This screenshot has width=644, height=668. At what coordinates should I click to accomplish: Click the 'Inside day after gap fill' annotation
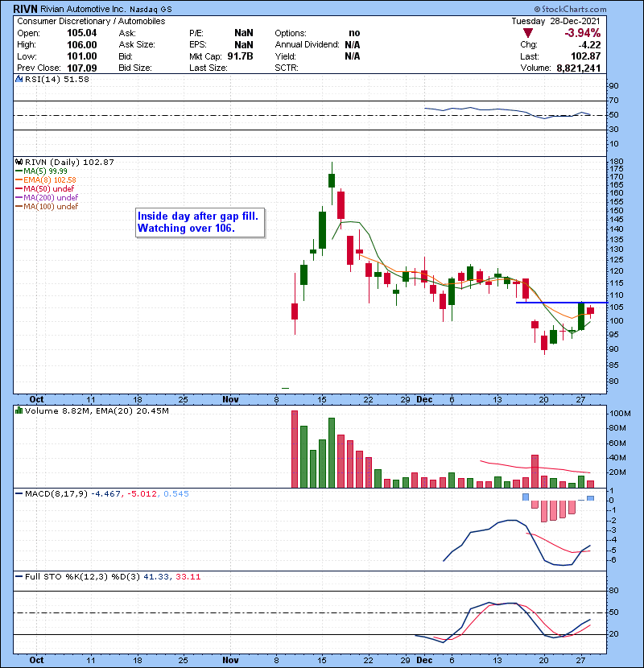coord(200,222)
